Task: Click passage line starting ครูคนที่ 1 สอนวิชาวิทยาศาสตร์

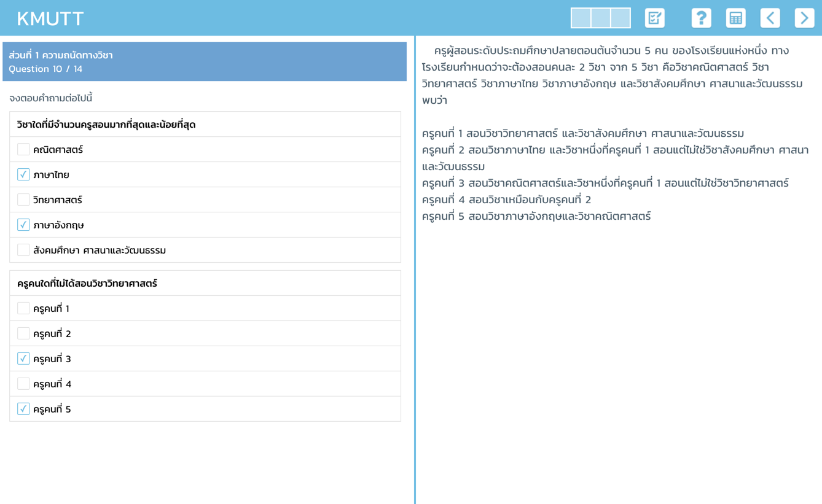Action: click(x=583, y=133)
